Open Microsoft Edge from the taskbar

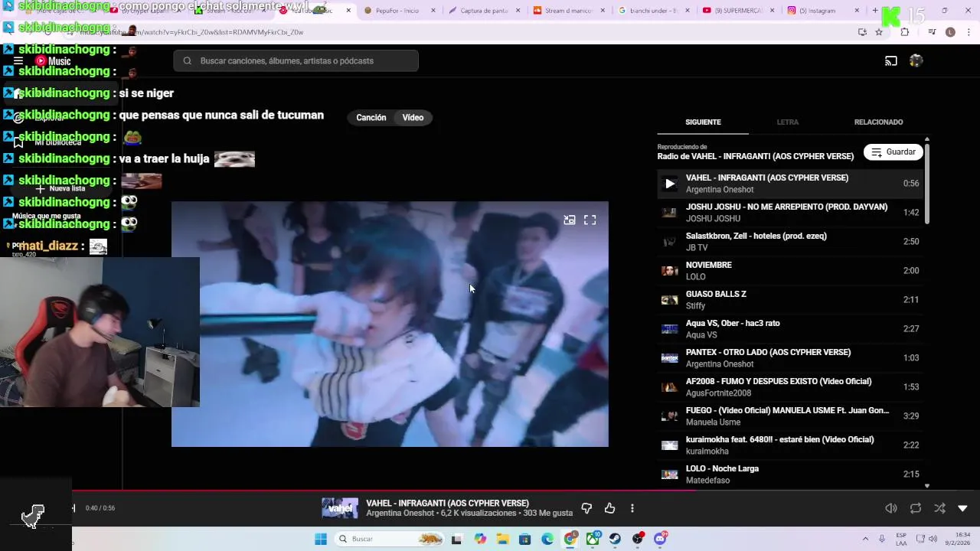pos(547,539)
